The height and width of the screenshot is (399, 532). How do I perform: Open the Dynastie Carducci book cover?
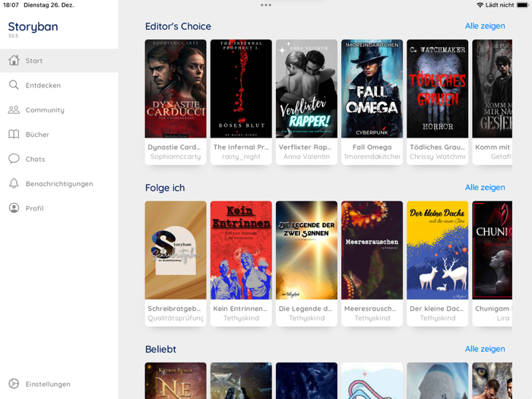coord(176,89)
